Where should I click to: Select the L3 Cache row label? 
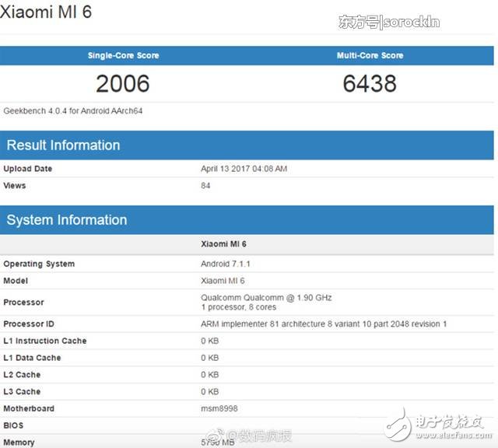(x=23, y=391)
